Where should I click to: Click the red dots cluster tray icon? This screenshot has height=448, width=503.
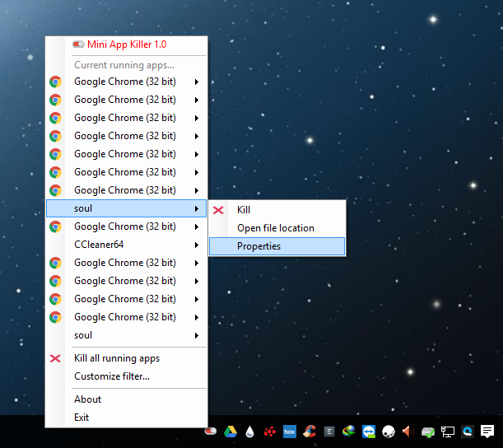(270, 432)
